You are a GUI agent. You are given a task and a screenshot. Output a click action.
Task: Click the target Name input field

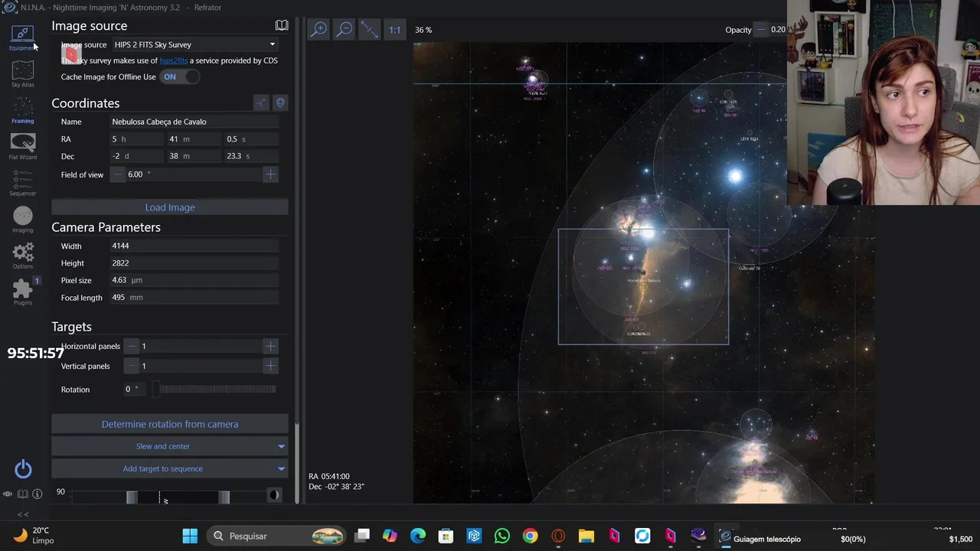[194, 122]
